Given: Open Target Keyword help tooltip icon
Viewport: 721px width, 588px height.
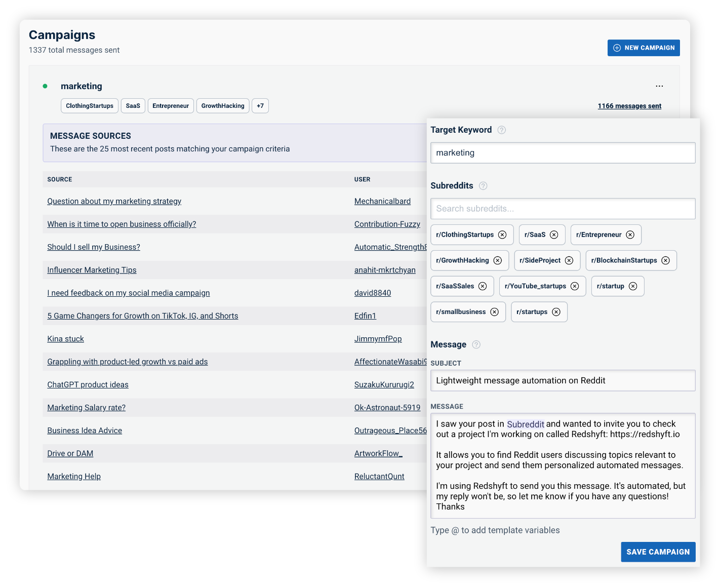Looking at the screenshot, I should tap(502, 130).
